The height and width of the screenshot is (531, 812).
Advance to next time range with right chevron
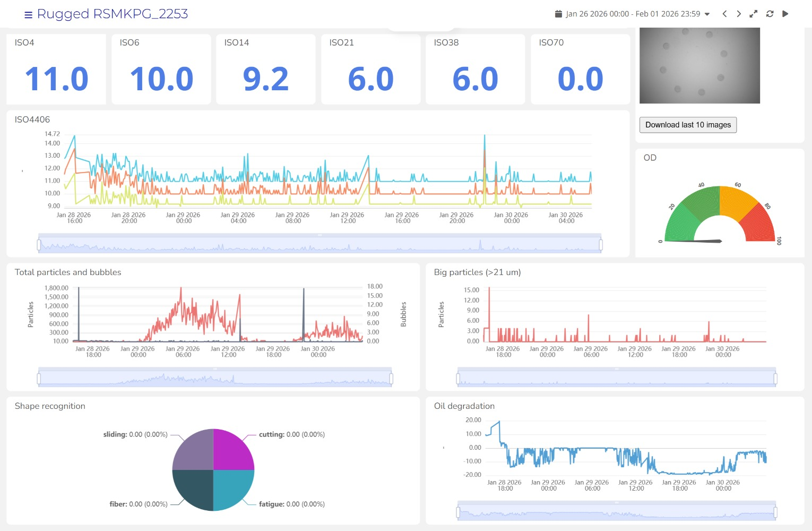(739, 14)
